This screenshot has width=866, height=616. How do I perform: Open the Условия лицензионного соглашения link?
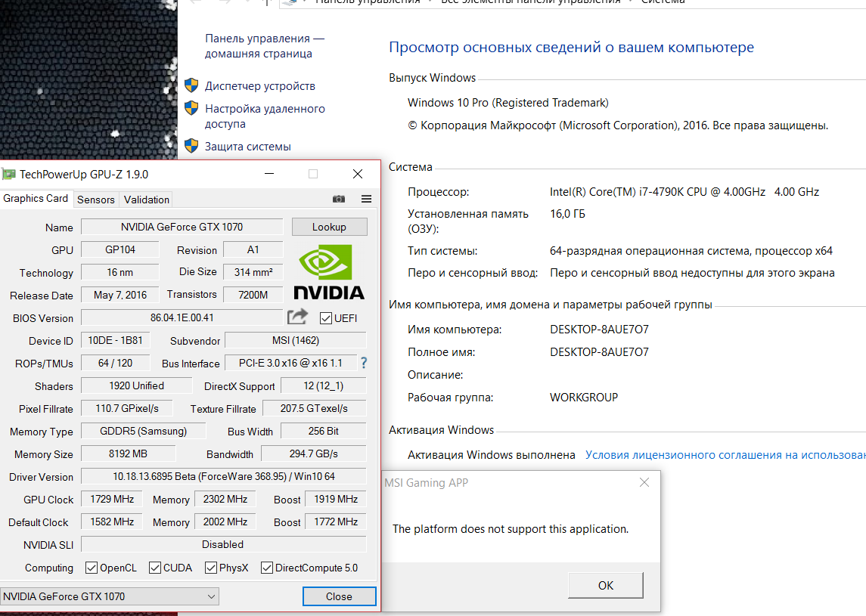[725, 455]
